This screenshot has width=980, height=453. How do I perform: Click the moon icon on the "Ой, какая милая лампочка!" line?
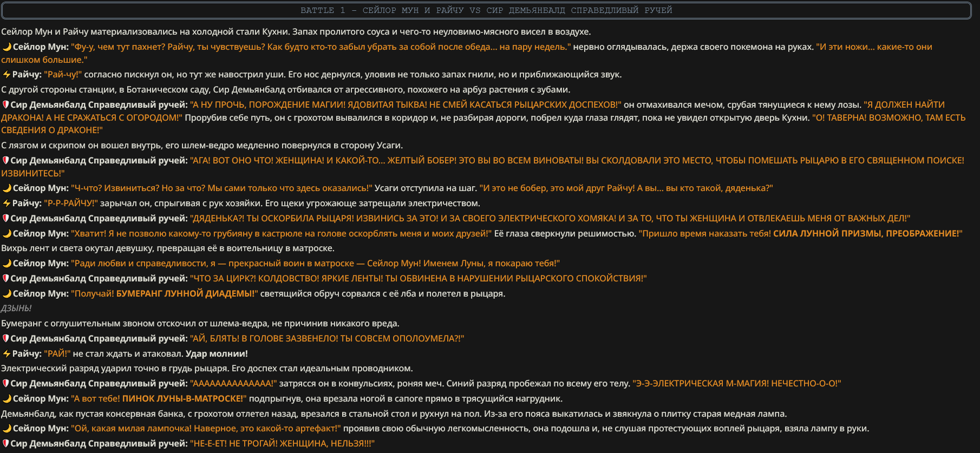6,428
